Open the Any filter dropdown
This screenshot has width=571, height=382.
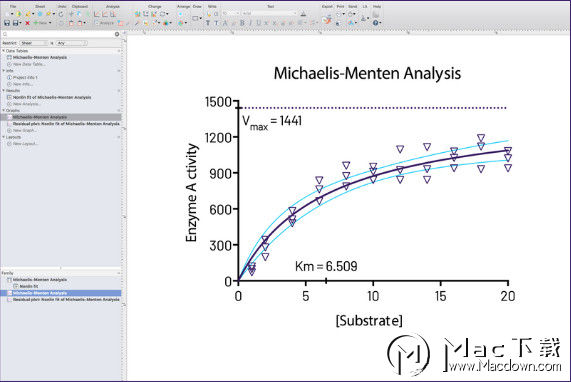tap(71, 43)
